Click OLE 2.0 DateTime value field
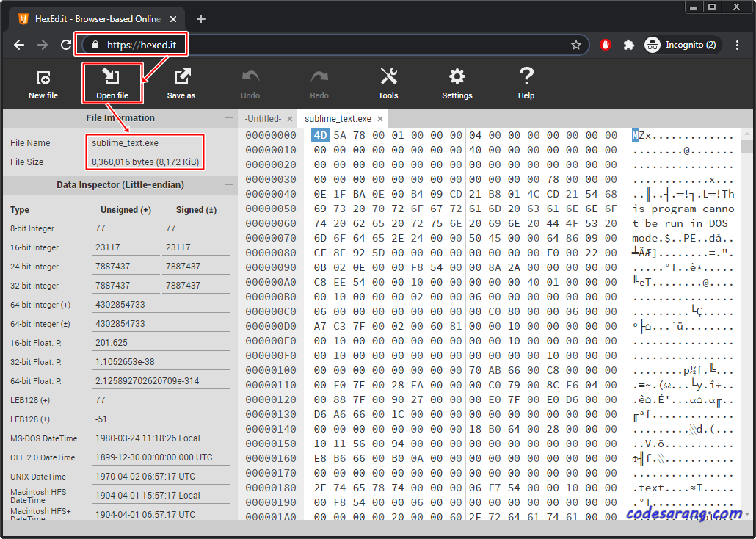This screenshot has height=539, width=756. [161, 457]
